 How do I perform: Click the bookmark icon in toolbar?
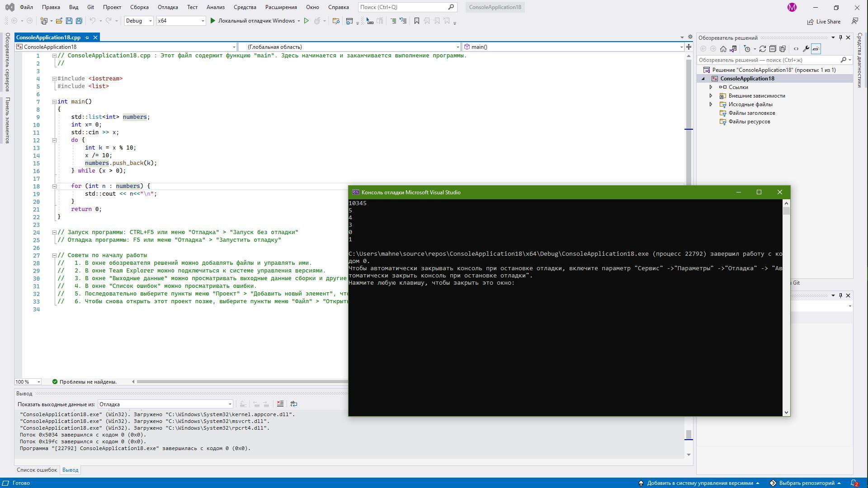pos(417,21)
